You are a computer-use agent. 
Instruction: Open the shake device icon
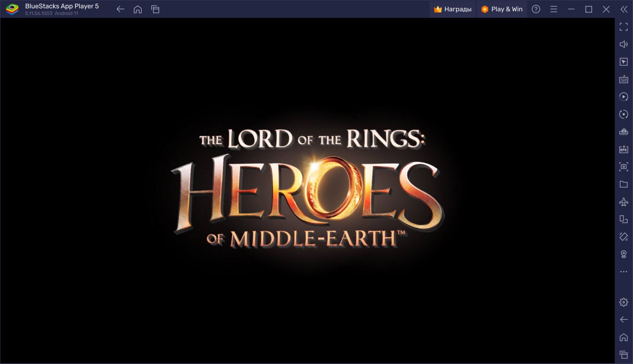624,236
